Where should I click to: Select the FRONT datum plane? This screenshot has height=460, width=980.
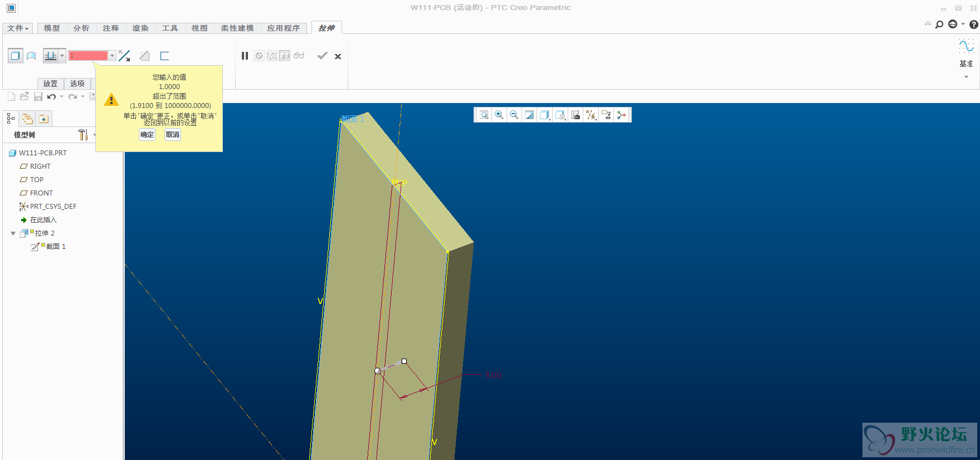point(42,193)
